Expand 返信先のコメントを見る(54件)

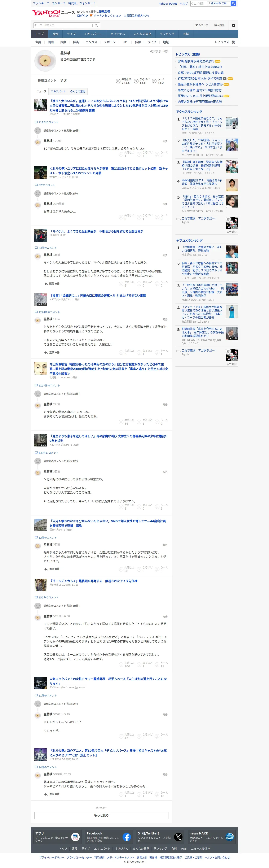click(x=61, y=394)
